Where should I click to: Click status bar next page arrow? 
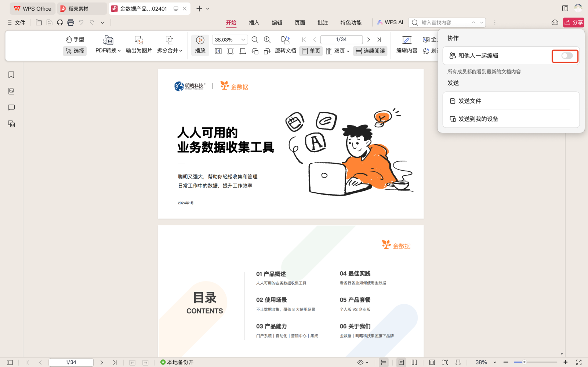102,362
